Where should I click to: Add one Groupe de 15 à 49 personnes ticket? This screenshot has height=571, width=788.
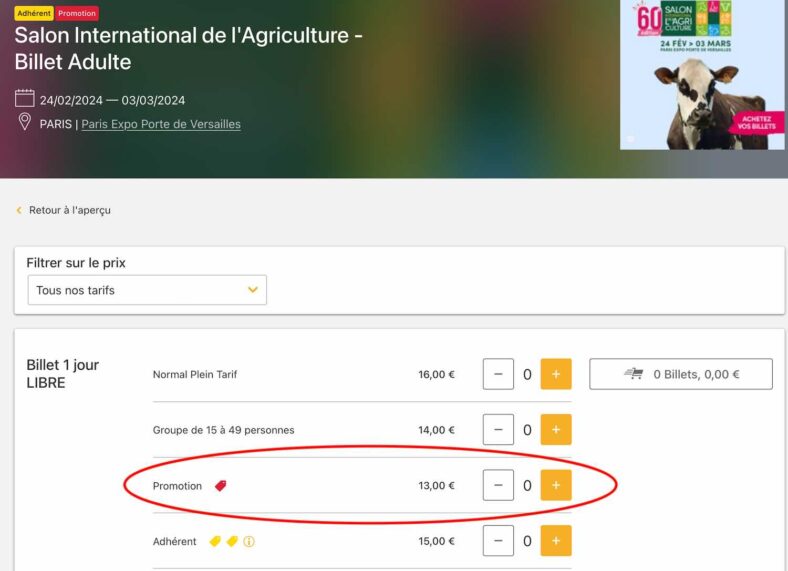tap(556, 430)
